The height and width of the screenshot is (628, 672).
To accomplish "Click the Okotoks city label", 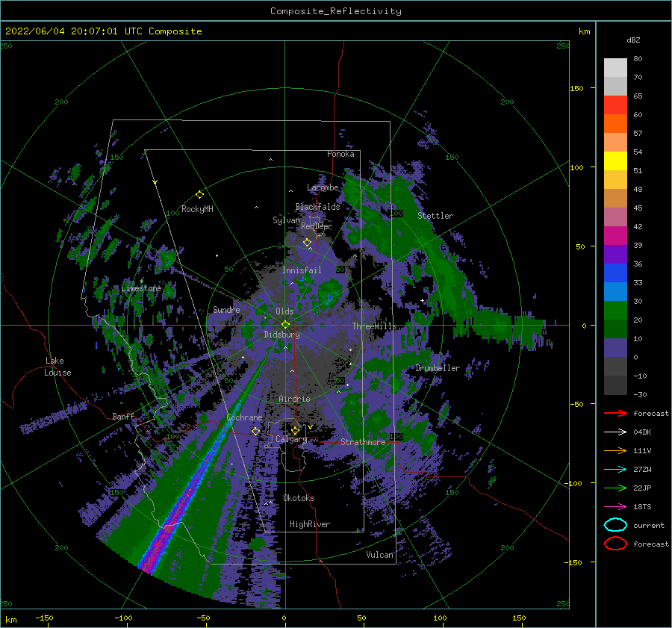I will tap(299, 498).
